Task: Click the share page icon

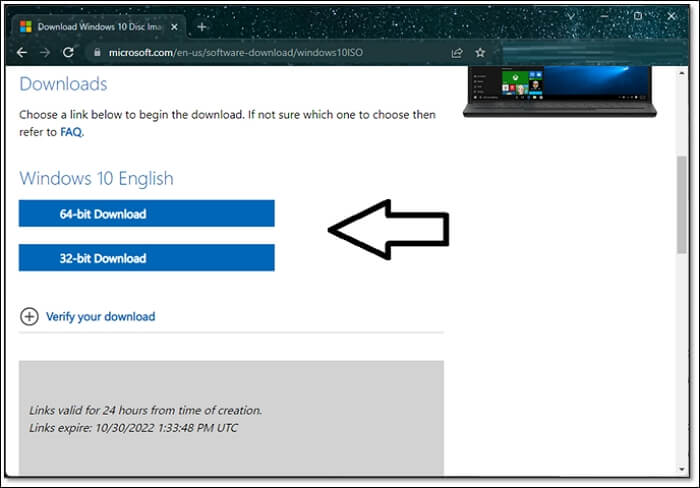Action: [457, 53]
